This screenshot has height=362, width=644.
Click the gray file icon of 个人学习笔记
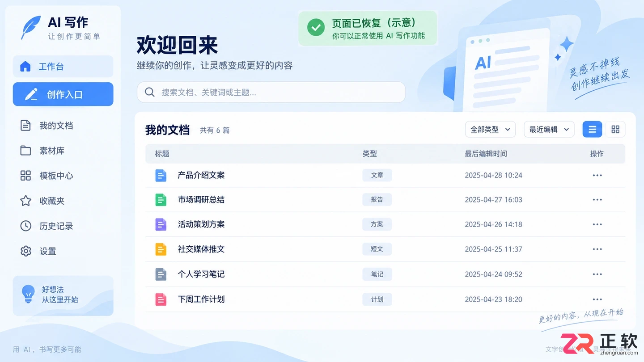161,274
